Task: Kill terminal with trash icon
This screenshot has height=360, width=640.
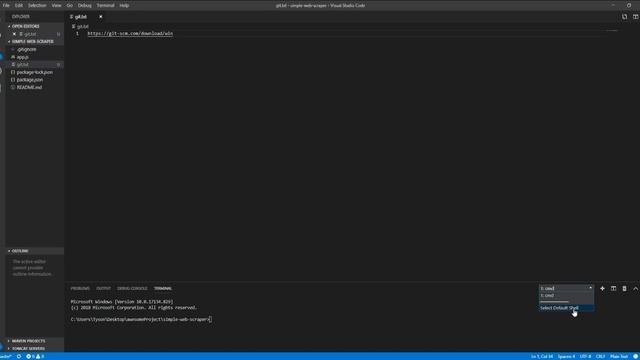Action: coord(624,289)
